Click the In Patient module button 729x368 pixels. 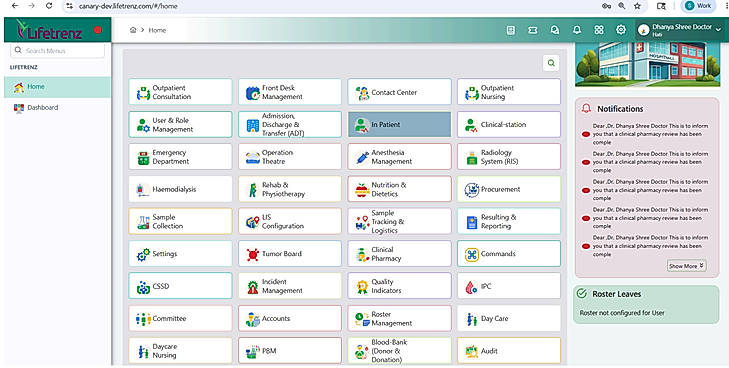pos(399,125)
